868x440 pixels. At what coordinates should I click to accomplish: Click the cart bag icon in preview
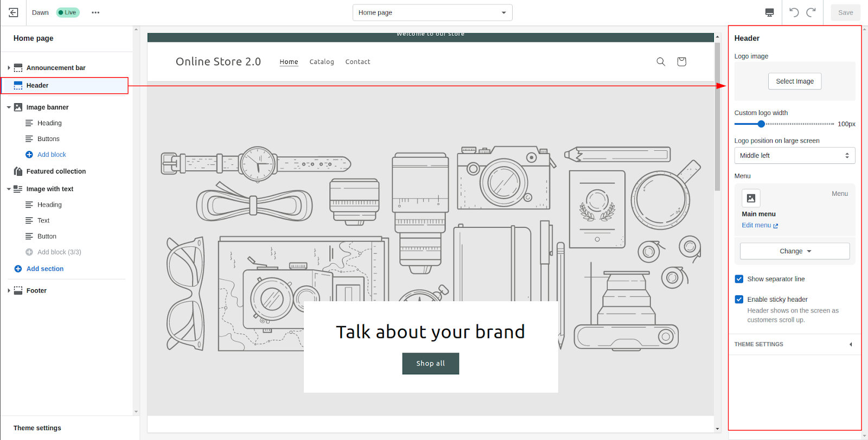(681, 61)
